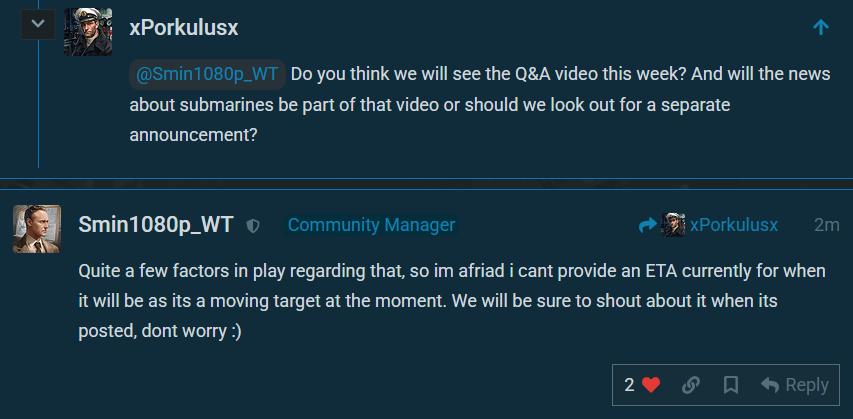Viewport: 853px width, 419px height.
Task: Toggle the bookmark on this post
Action: [x=731, y=385]
